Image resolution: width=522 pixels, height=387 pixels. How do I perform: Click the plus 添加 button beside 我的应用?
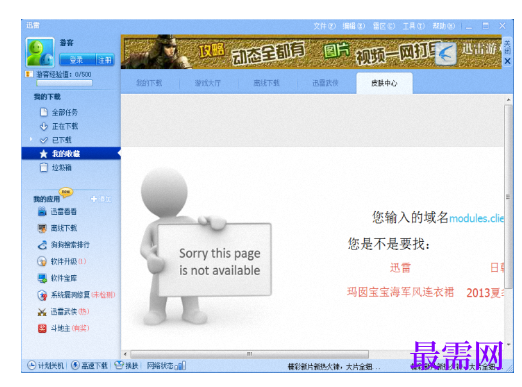pyautogui.click(x=101, y=199)
